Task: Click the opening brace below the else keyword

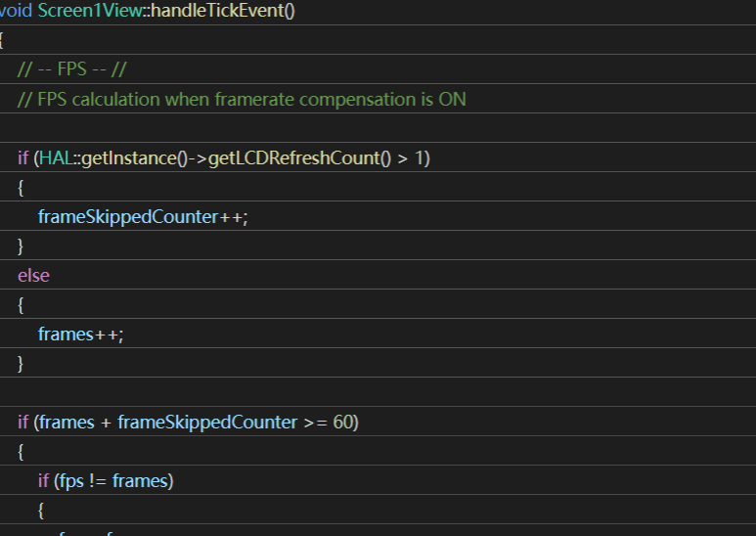Action: pos(22,304)
